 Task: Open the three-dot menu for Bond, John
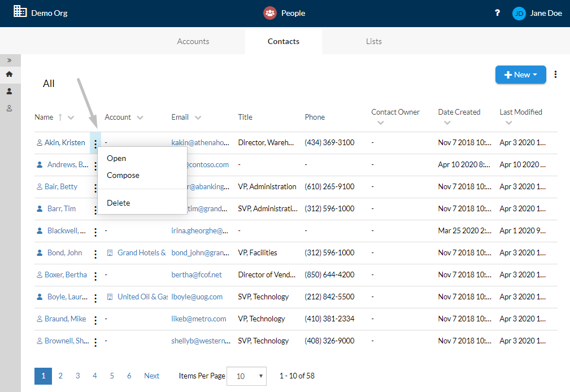click(95, 254)
